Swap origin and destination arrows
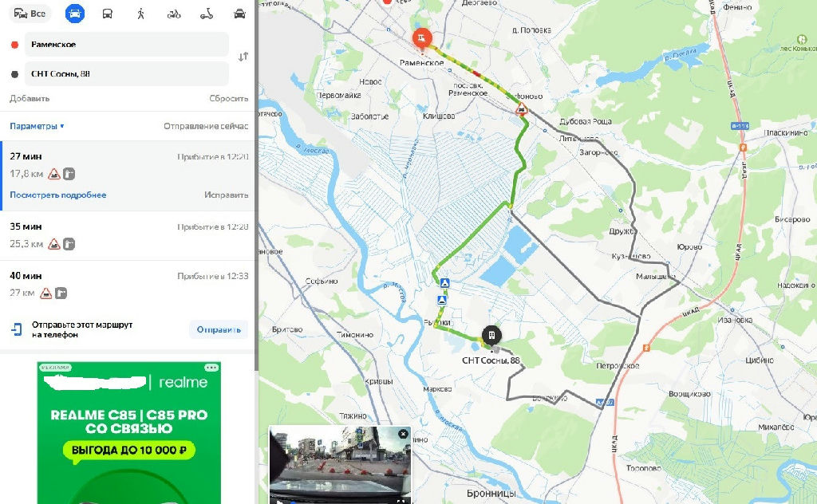The image size is (817, 504). [x=243, y=57]
